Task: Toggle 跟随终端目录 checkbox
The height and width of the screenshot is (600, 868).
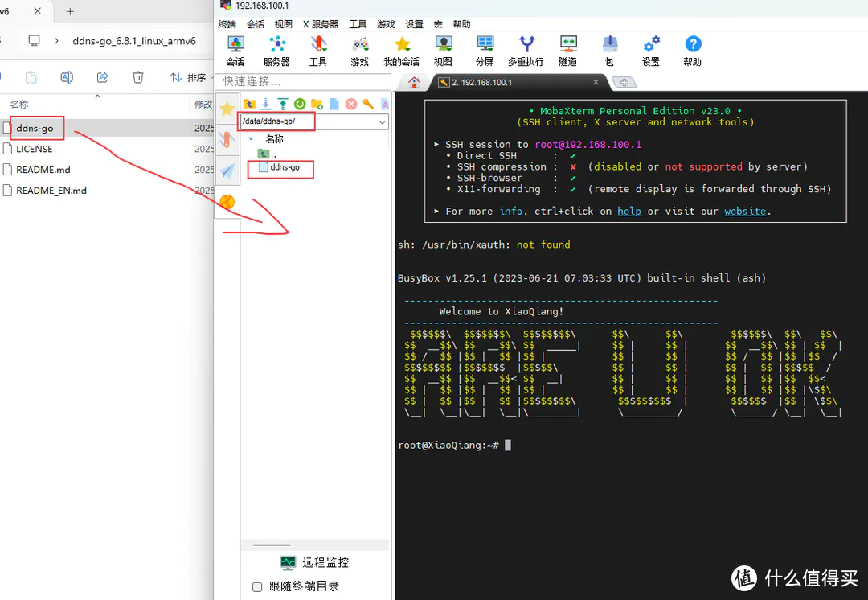Action: pos(257,586)
